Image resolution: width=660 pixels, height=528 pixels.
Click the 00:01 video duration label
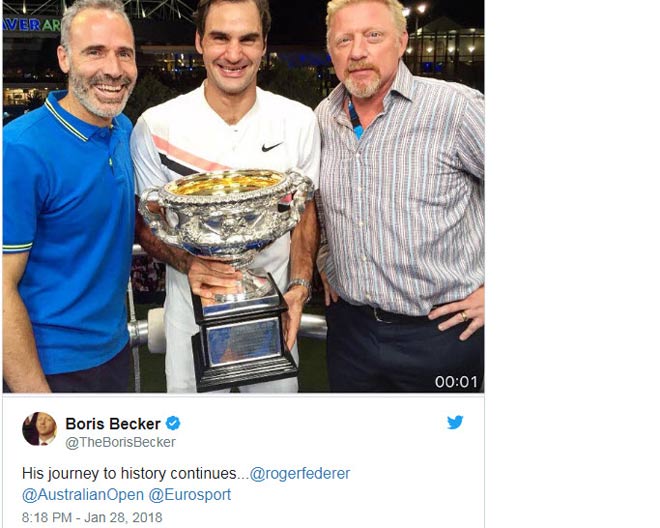tap(456, 382)
